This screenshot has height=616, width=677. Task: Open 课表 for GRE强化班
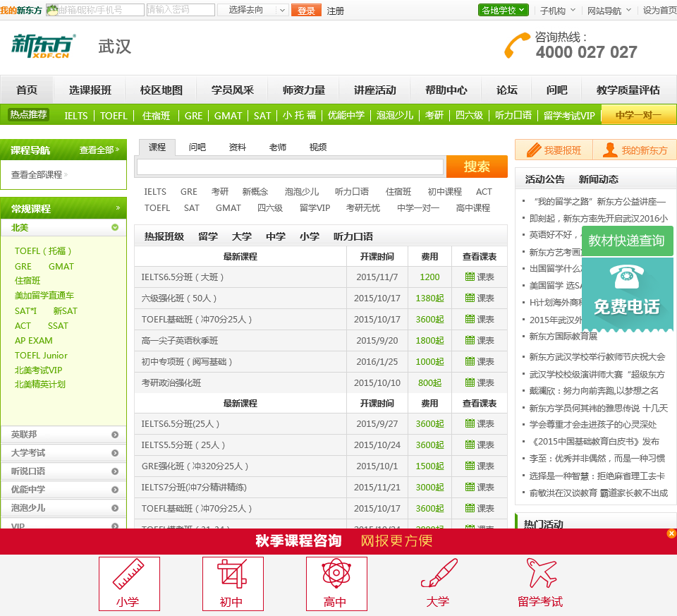coord(480,466)
